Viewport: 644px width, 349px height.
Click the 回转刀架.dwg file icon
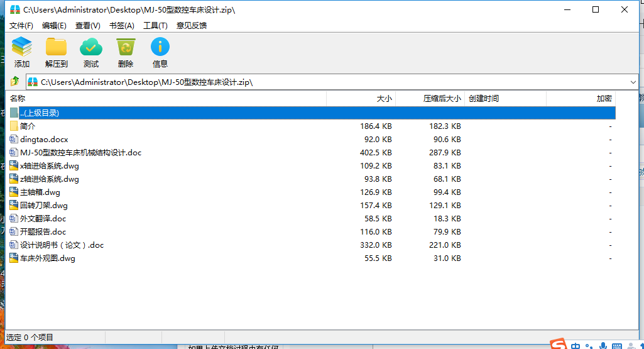click(14, 205)
